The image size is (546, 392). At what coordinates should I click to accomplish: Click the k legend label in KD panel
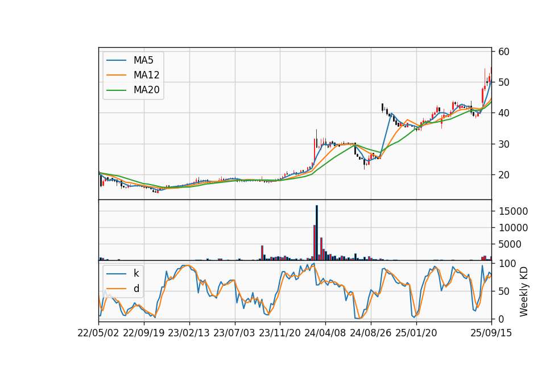[x=136, y=273]
